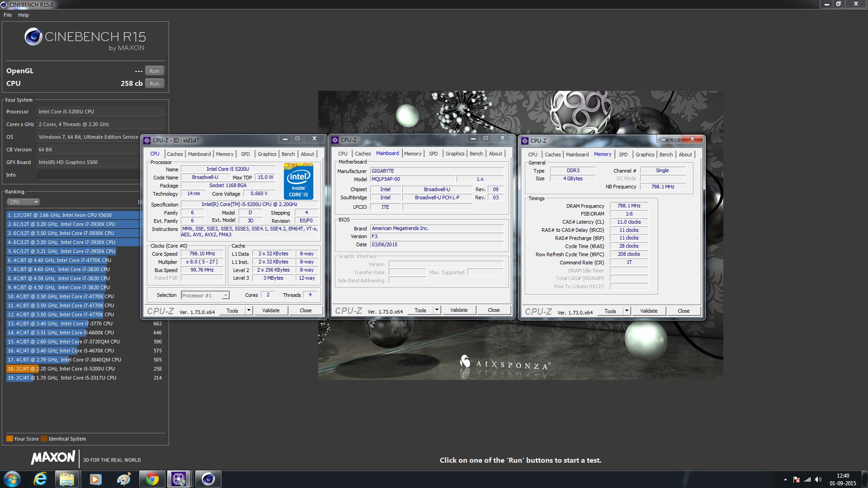
Task: Click the Identical System legend swatch
Action: [x=44, y=438]
